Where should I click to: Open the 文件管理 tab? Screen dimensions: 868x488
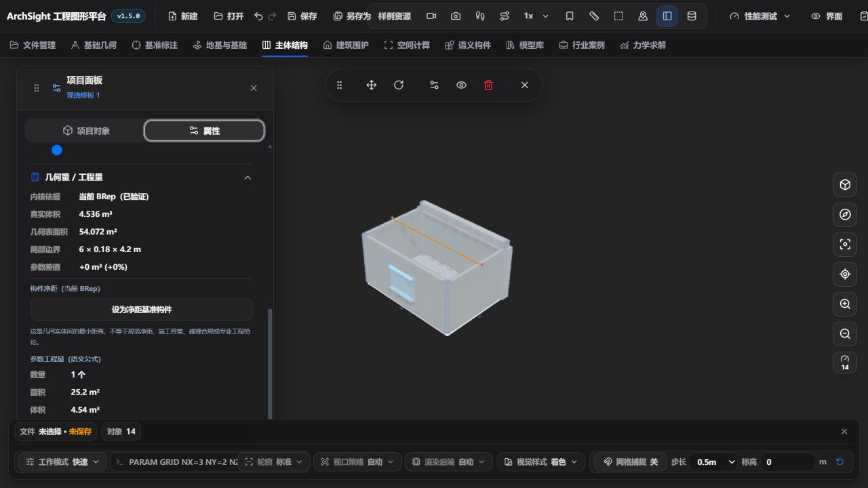(x=33, y=45)
